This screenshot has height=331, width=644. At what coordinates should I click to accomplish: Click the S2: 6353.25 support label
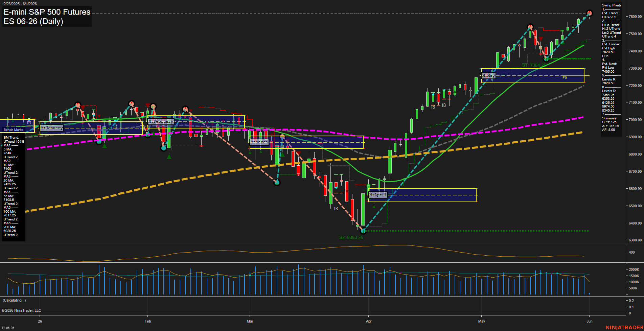351,237
